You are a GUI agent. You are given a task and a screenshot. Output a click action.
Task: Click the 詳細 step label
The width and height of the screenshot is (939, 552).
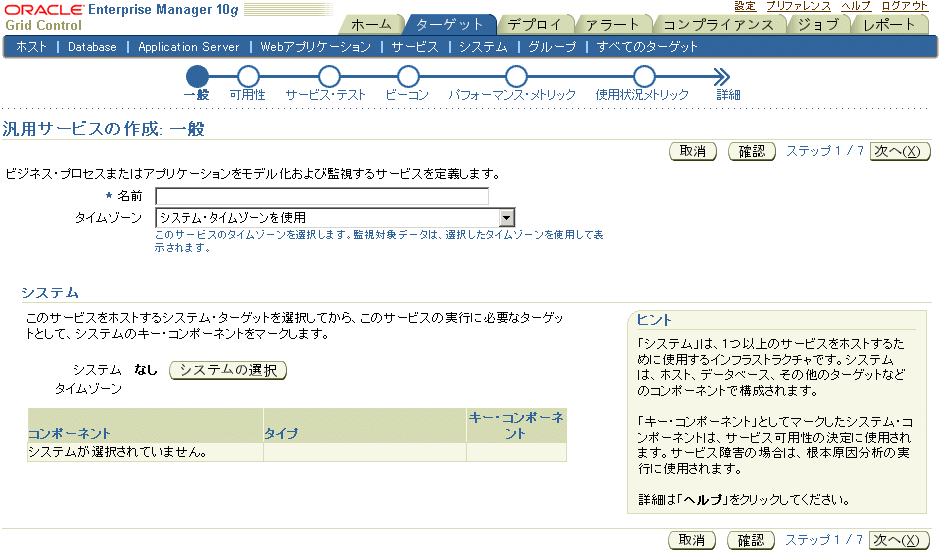click(x=728, y=95)
